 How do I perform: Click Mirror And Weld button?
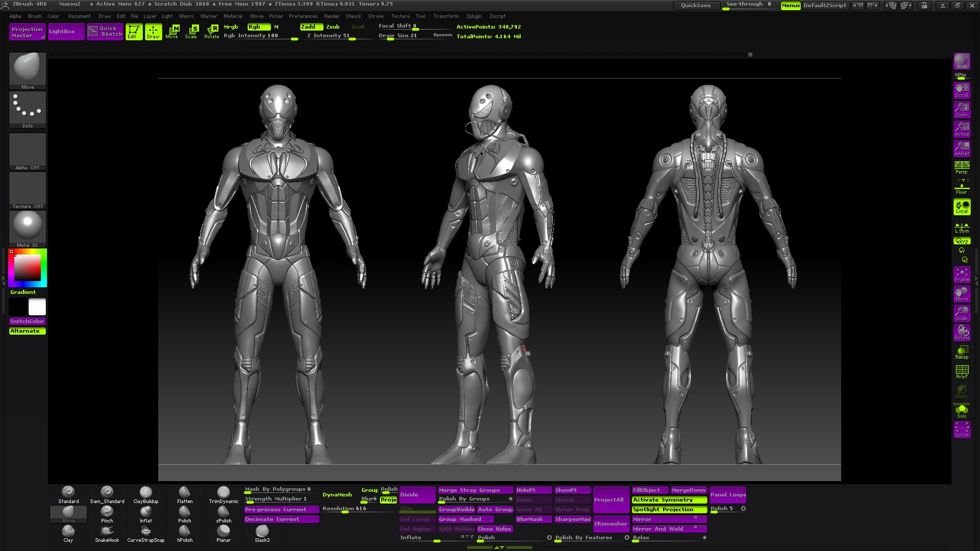669,529
